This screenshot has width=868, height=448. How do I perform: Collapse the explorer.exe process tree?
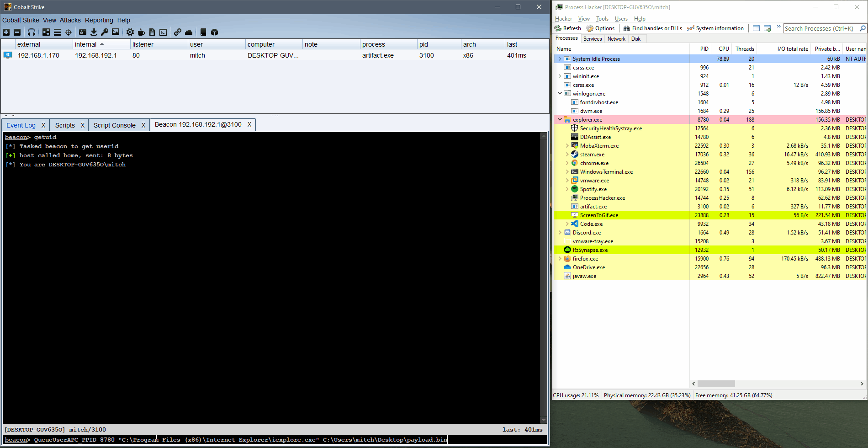pos(560,120)
